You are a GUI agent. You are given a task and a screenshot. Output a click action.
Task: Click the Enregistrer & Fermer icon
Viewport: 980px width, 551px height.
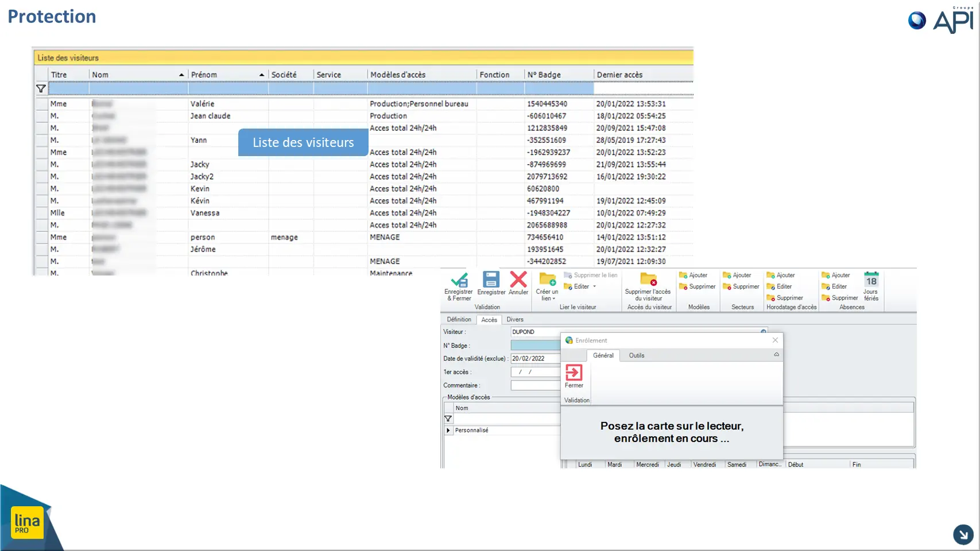pyautogui.click(x=459, y=280)
